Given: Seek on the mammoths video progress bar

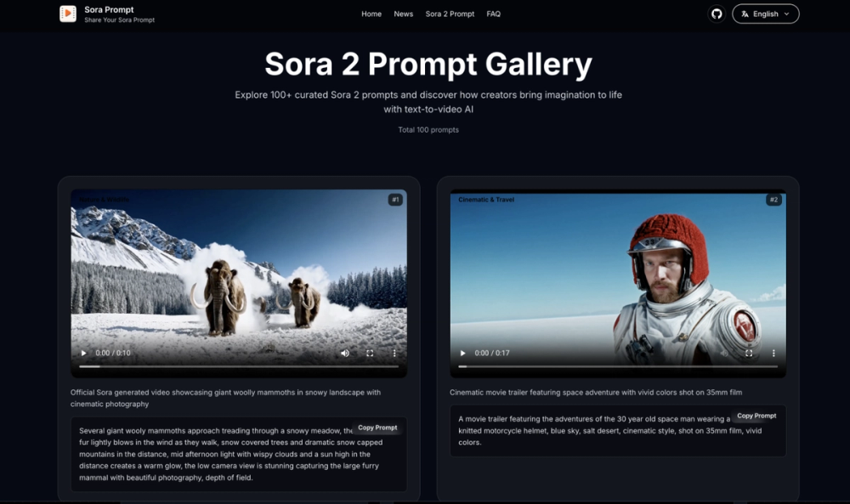Looking at the screenshot, I should click(x=239, y=366).
